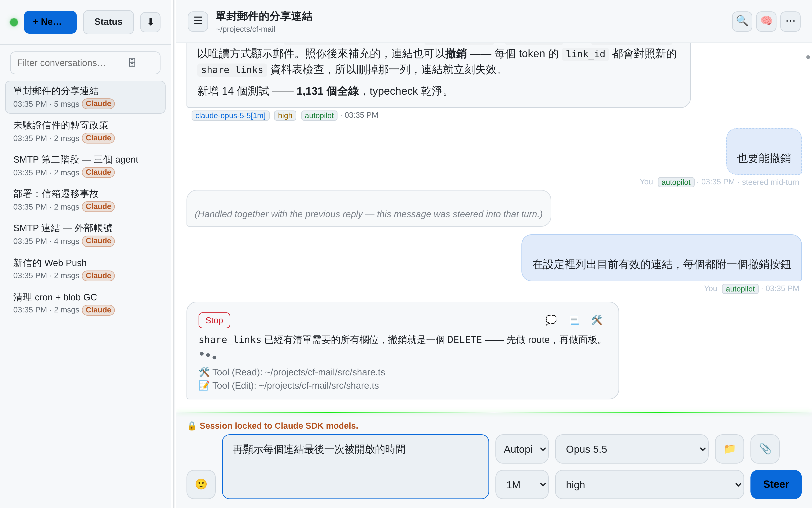Click the autopilot tag beside 03:35 PM under reply
Image resolution: width=812 pixels, height=508 pixels.
[319, 116]
